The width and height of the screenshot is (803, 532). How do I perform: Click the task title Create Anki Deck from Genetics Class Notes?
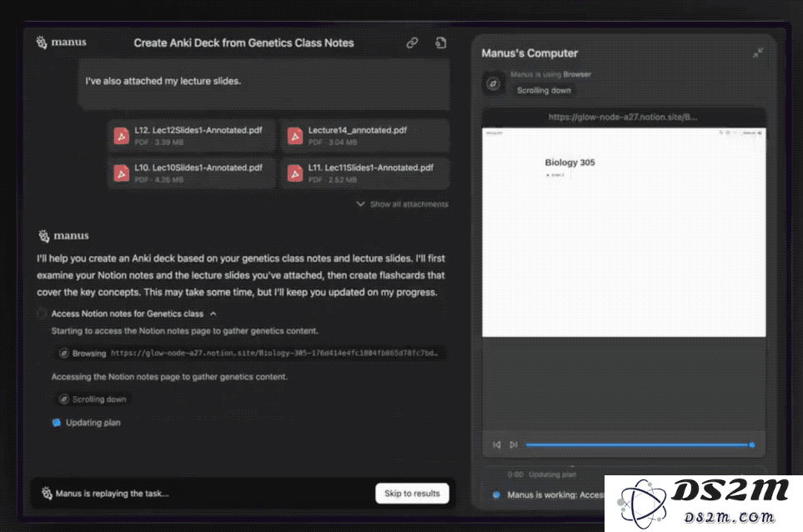[243, 43]
